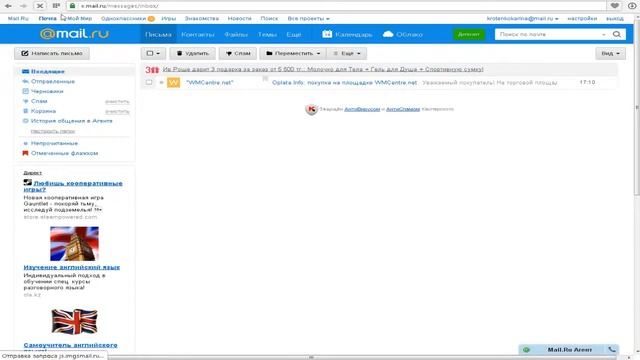The image size is (640, 360).
Task: Bookmark the page with the heart icon
Action: [x=615, y=6]
